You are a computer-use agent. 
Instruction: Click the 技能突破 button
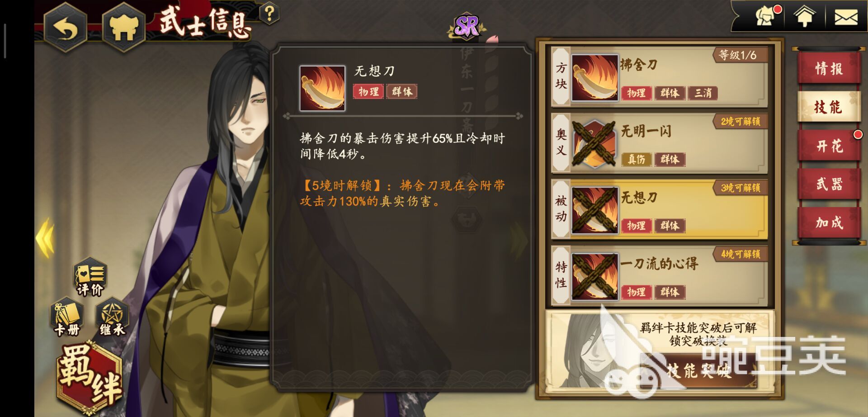point(698,371)
